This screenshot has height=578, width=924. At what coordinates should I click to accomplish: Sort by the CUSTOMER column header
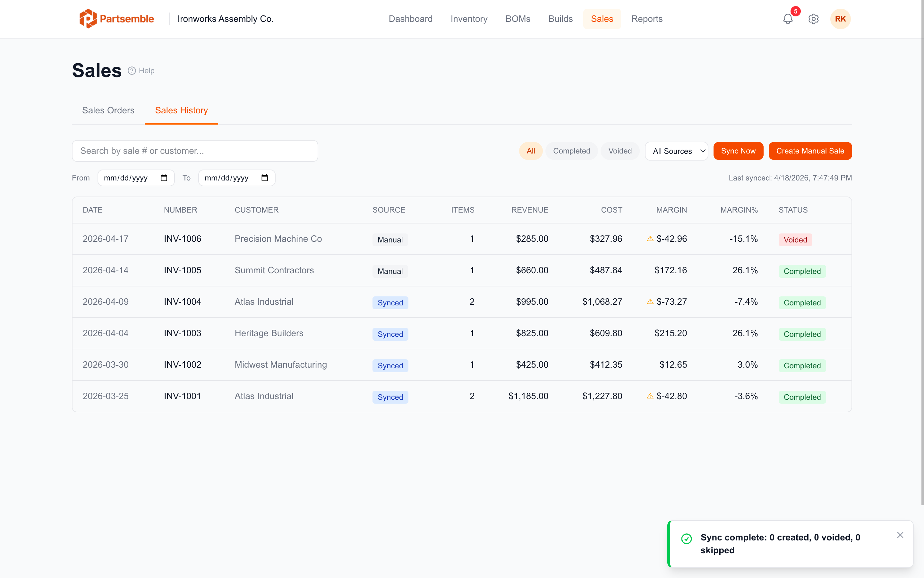coord(256,210)
